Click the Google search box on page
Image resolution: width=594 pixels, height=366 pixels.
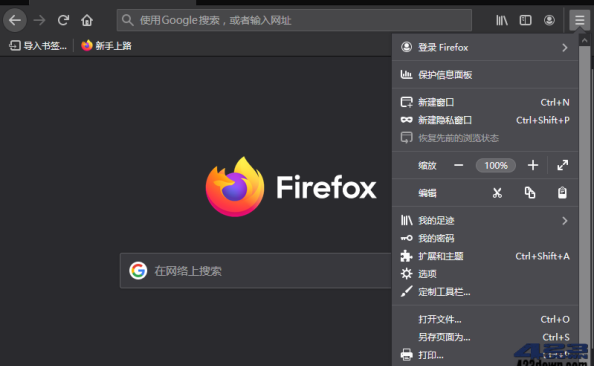click(256, 271)
